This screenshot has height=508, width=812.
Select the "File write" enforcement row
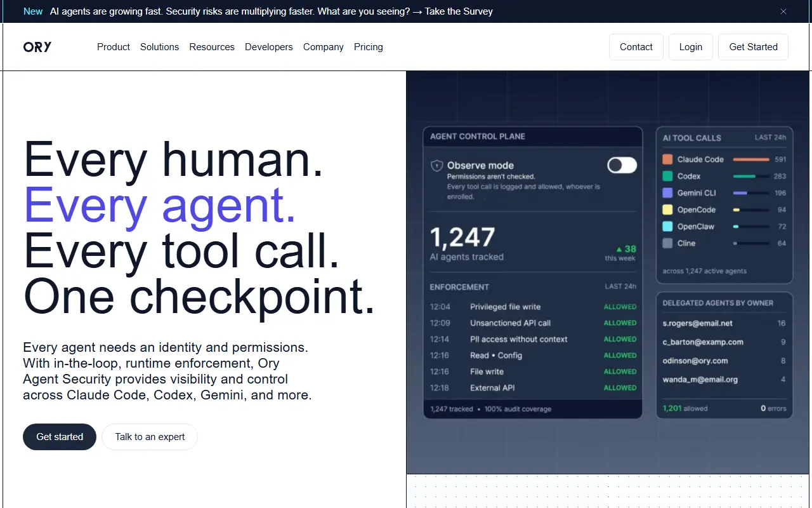tap(533, 371)
